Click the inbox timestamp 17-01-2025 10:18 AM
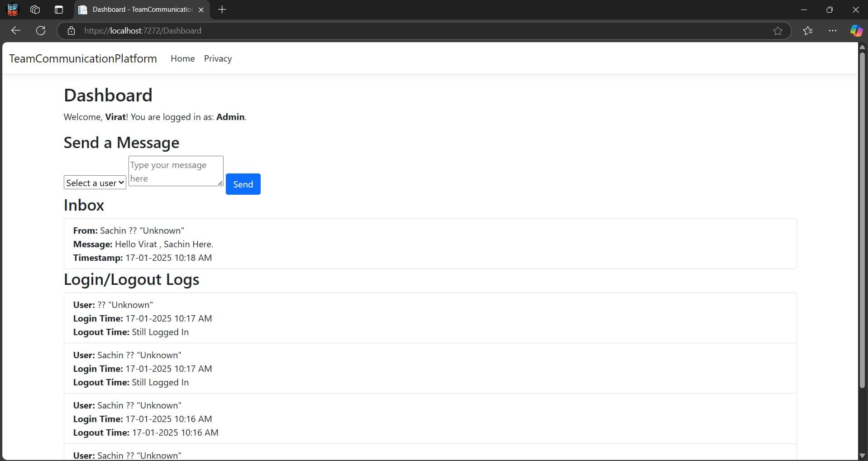This screenshot has height=461, width=868. (x=169, y=258)
